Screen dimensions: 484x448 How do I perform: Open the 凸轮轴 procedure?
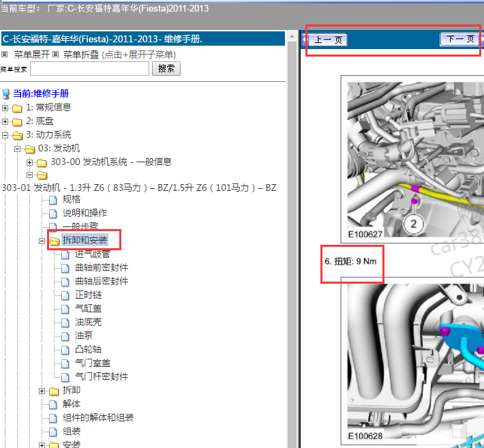[89, 349]
